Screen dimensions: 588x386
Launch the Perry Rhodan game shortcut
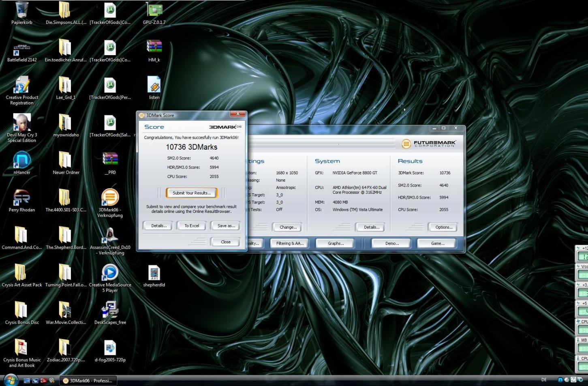coord(22,201)
